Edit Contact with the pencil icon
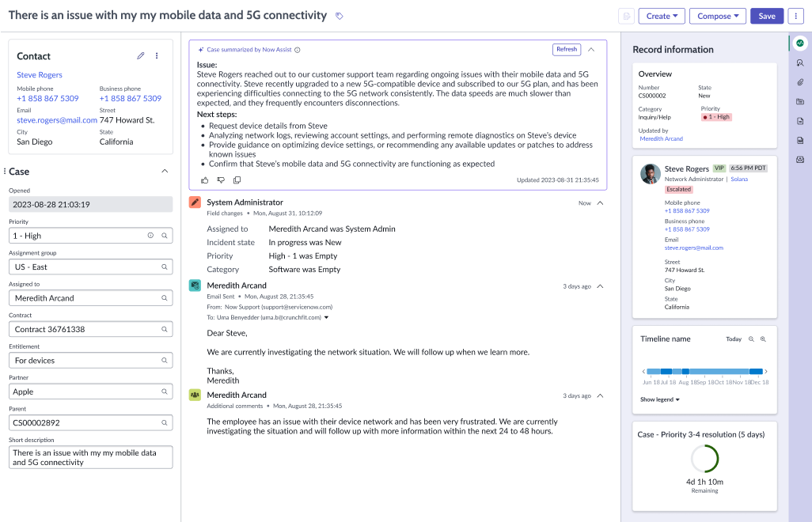Screen dimensions: 812x522 pyautogui.click(x=140, y=56)
